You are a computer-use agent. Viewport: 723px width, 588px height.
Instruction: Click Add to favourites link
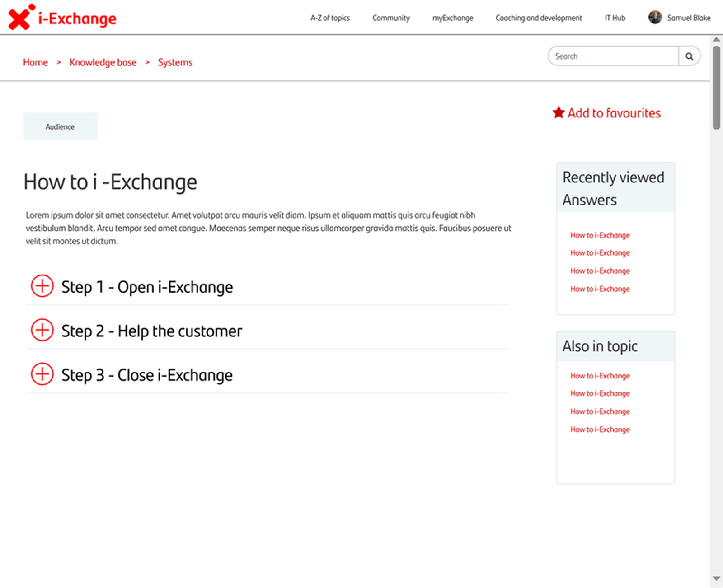(614, 113)
